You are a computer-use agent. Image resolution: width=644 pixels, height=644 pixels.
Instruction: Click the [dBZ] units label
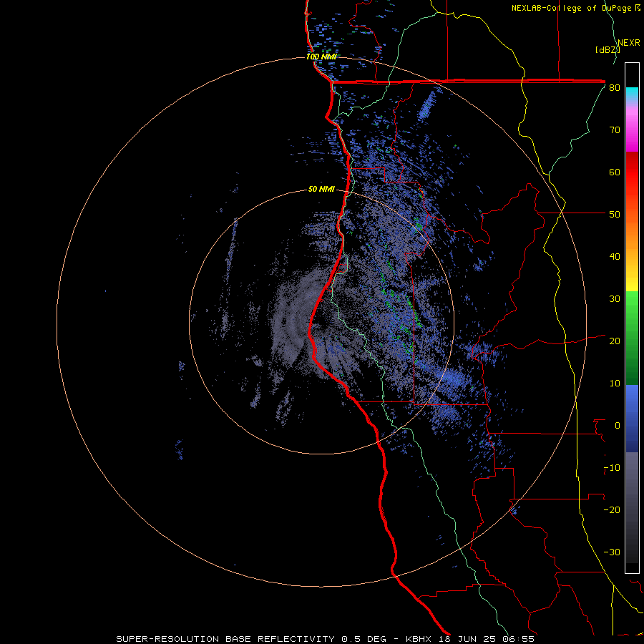coord(608,50)
